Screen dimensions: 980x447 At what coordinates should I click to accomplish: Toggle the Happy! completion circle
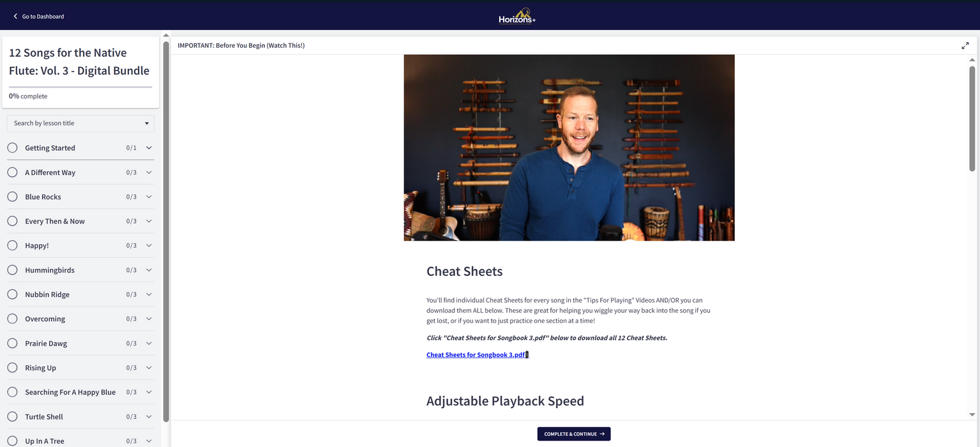(12, 245)
